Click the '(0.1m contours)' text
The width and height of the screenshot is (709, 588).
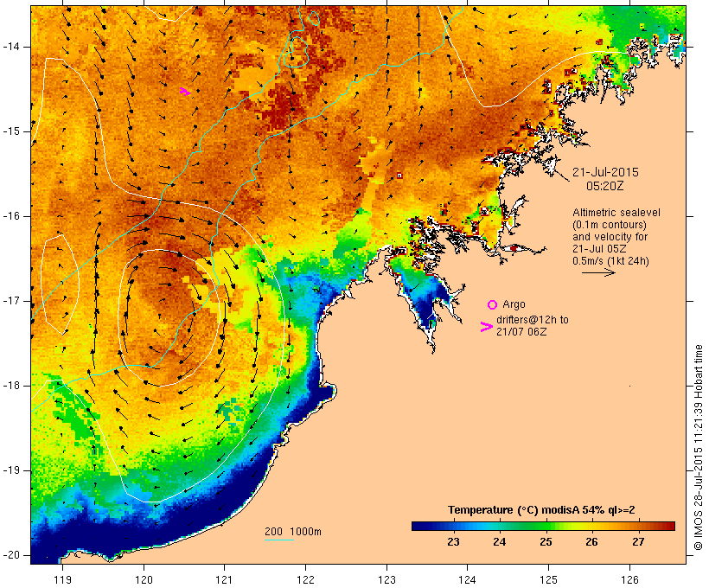[x=610, y=225]
